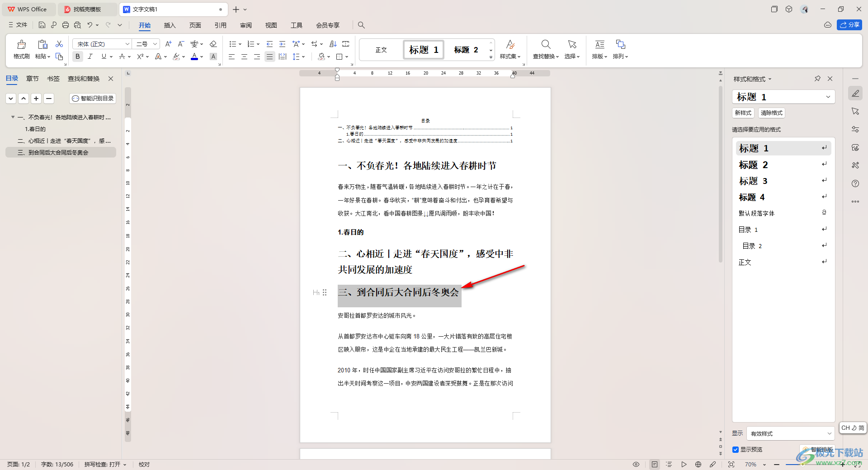Toggle character shading A button
The width and height of the screenshot is (868, 470).
(213, 56)
